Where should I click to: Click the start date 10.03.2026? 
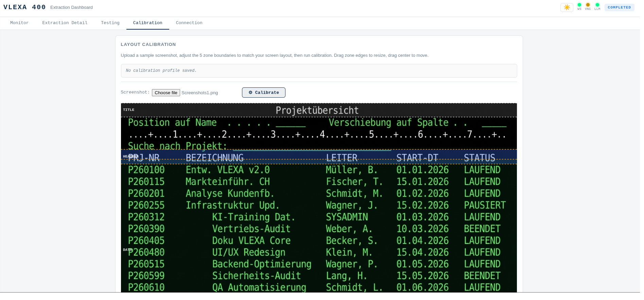coord(422,229)
